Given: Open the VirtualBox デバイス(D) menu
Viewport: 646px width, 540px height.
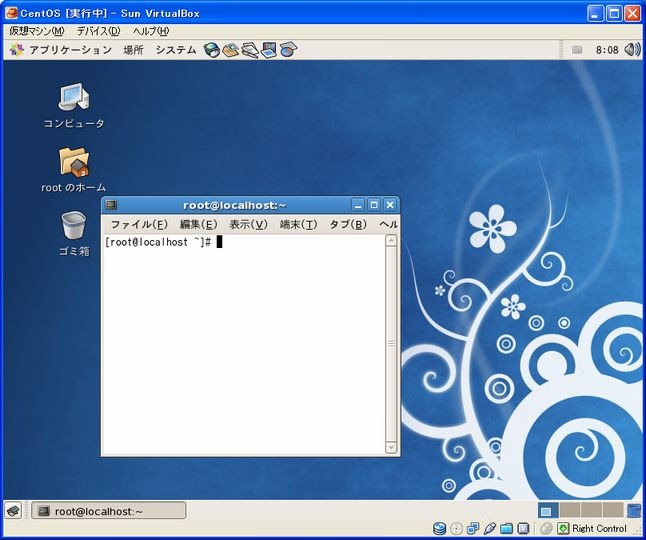Looking at the screenshot, I should (98, 31).
